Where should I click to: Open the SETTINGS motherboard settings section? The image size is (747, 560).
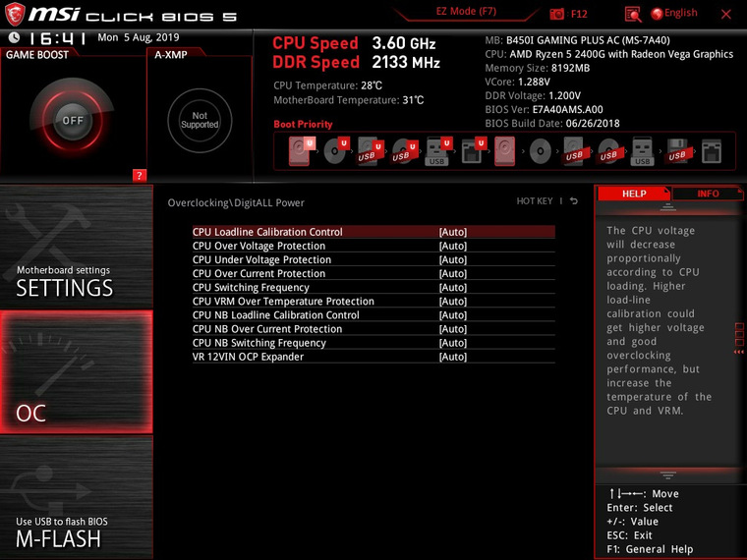(77, 247)
